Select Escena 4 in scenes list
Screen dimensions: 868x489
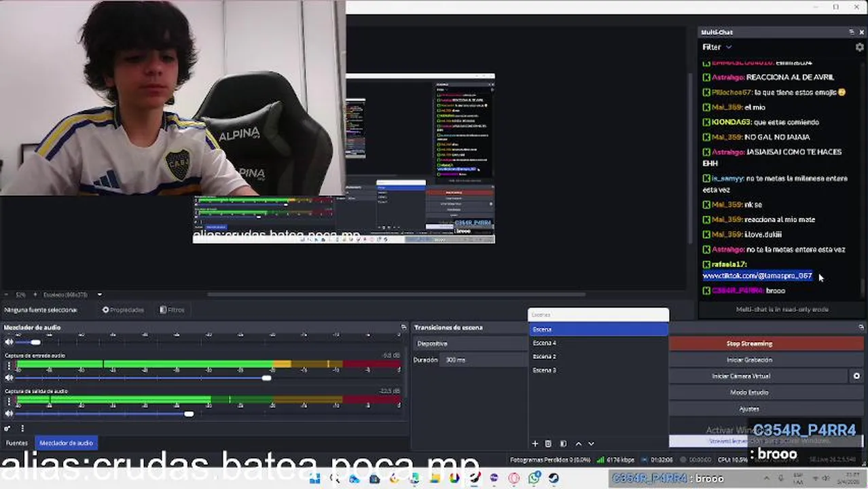point(598,343)
